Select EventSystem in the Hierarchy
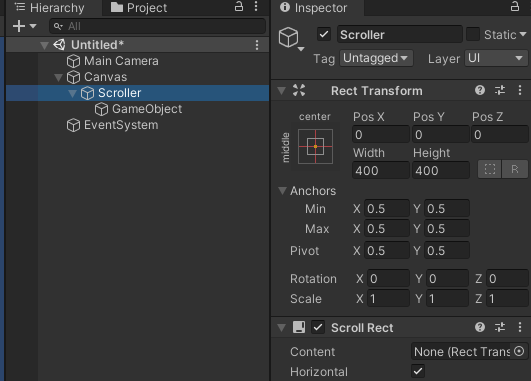This screenshot has height=381, width=531. 121,125
